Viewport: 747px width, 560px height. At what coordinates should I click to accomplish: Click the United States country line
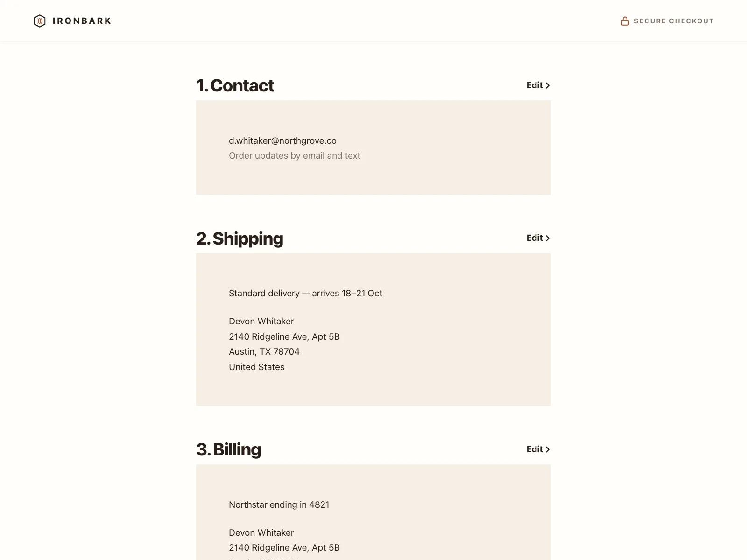(257, 367)
